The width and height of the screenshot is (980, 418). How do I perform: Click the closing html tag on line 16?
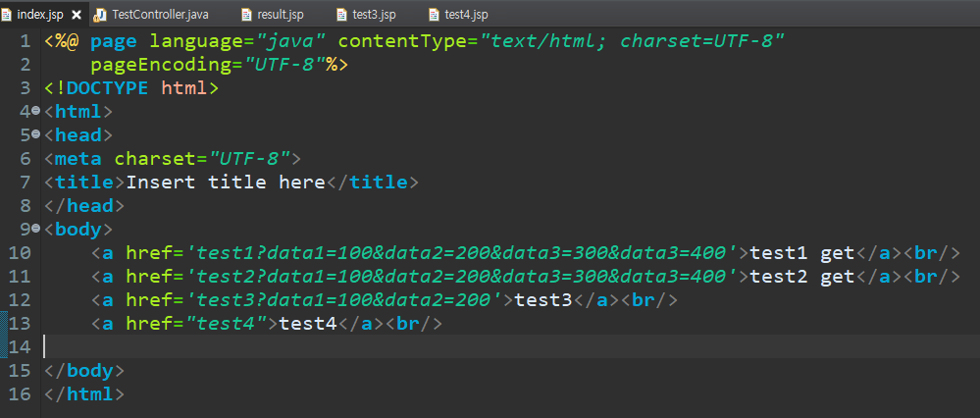(84, 394)
